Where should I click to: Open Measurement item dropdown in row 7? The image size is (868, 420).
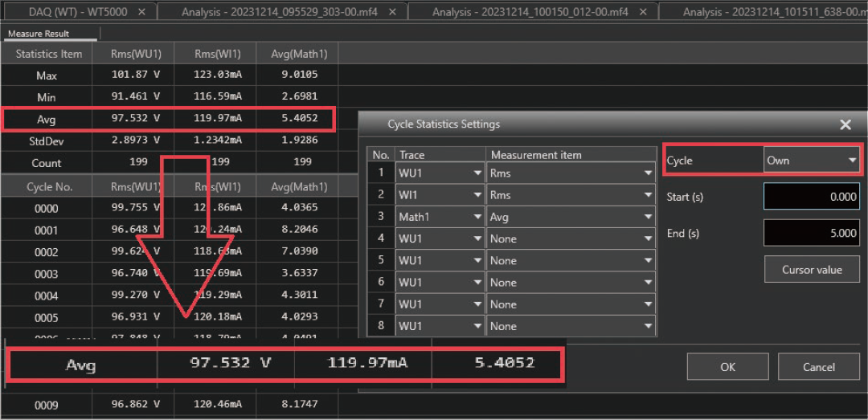pos(571,304)
